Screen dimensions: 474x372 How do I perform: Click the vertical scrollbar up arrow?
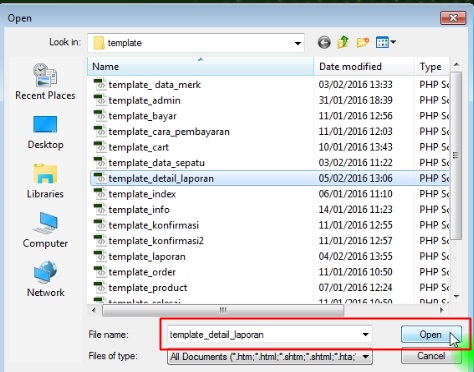456,65
